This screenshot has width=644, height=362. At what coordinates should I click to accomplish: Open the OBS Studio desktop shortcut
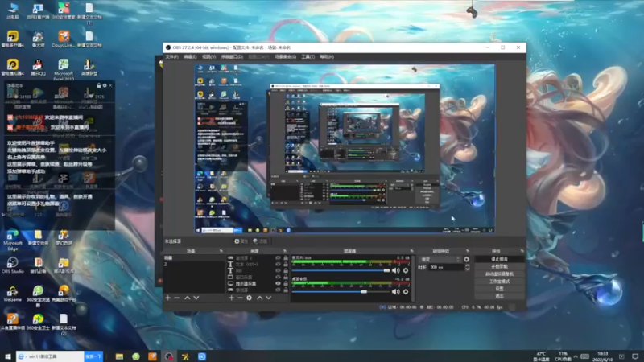point(12,265)
